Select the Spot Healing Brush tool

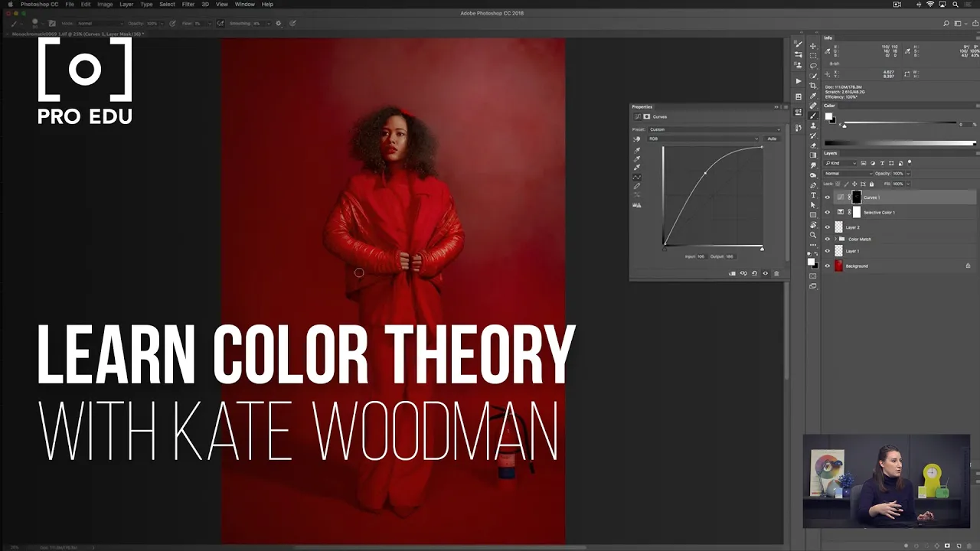(813, 106)
